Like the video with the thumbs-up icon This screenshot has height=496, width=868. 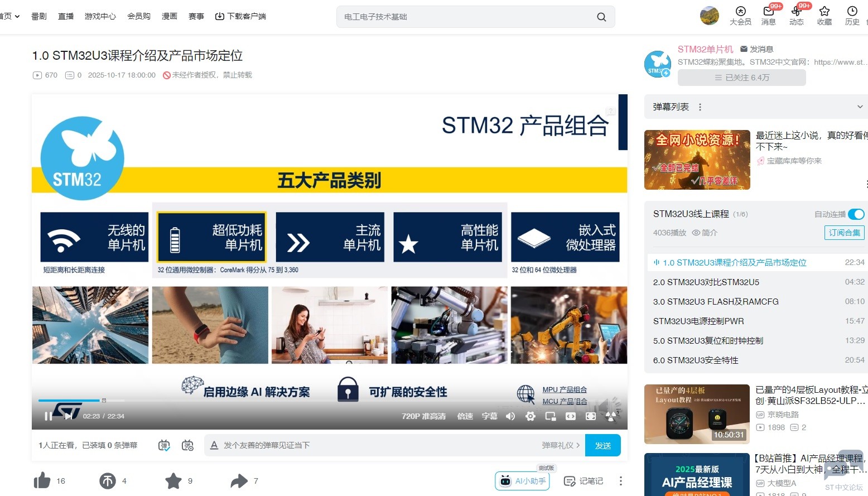tap(42, 481)
